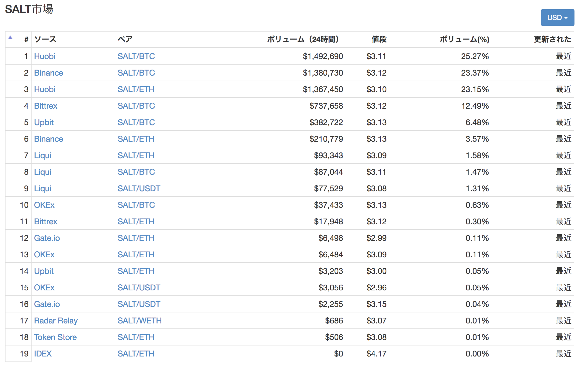The image size is (588, 372).
Task: Select the $1,380,730 volume cell
Action: click(x=323, y=73)
